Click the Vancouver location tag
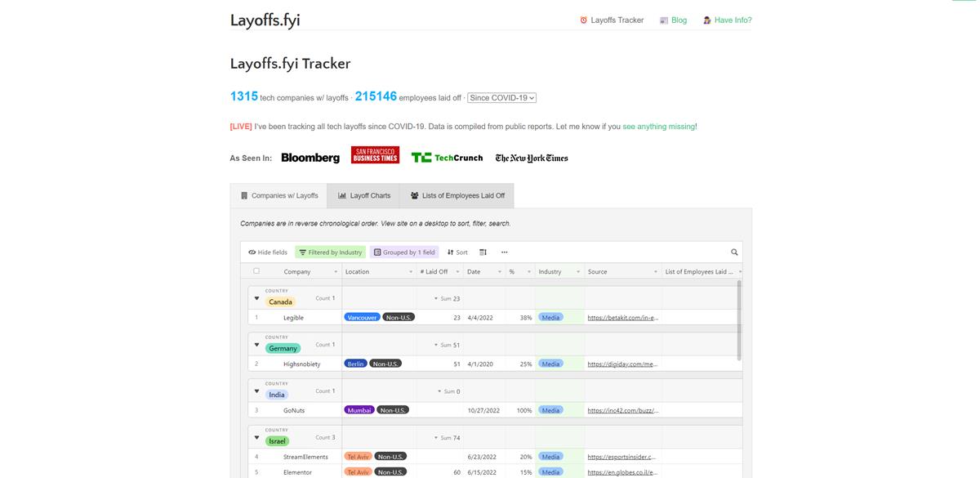 pyautogui.click(x=362, y=317)
